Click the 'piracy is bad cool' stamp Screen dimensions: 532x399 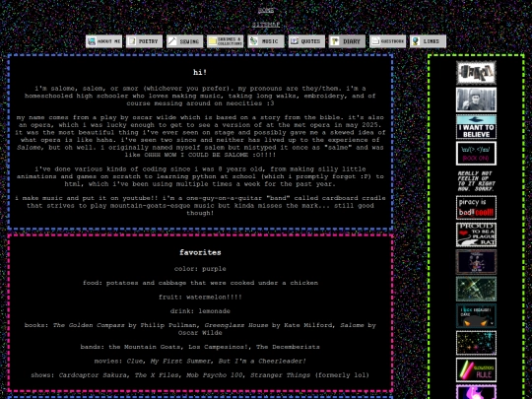(x=476, y=208)
